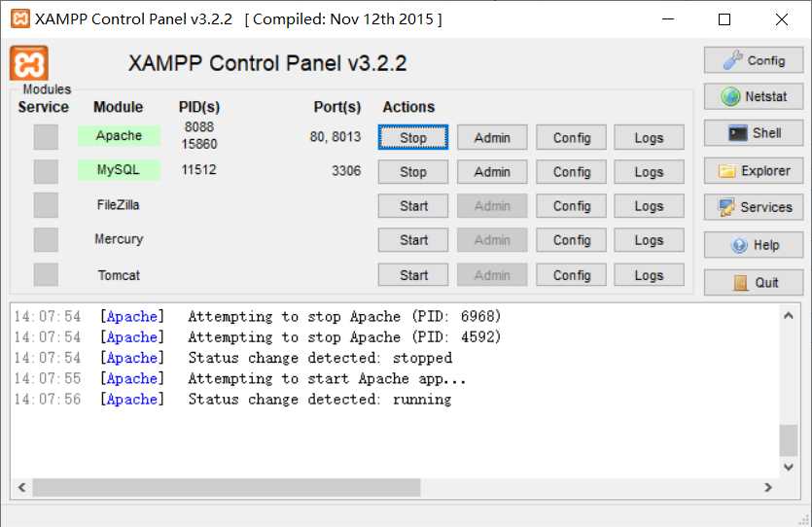Image resolution: width=812 pixels, height=527 pixels.
Task: Open Services with the services icon
Action: click(754, 207)
